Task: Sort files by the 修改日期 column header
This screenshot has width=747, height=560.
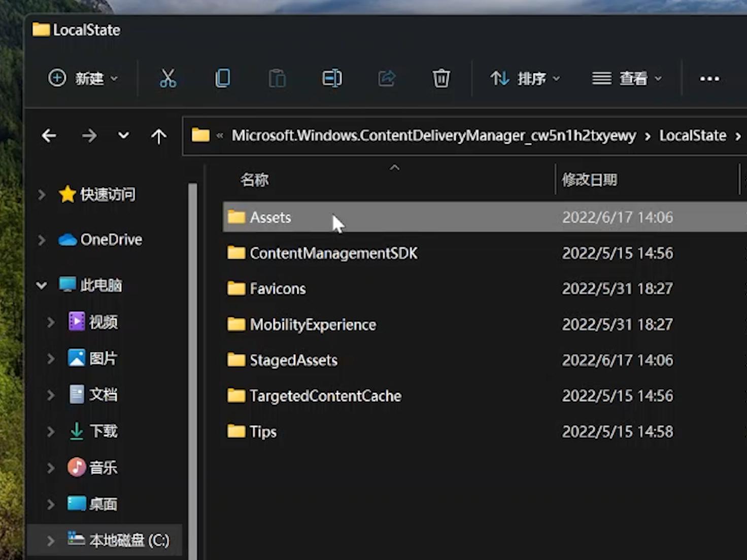Action: click(x=589, y=180)
